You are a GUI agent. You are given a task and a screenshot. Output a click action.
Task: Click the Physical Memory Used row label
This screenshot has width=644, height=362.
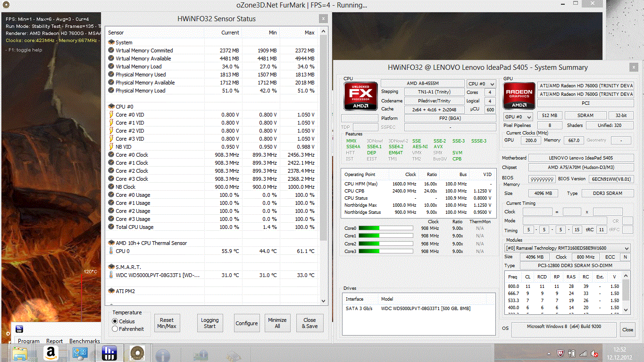[x=141, y=75]
